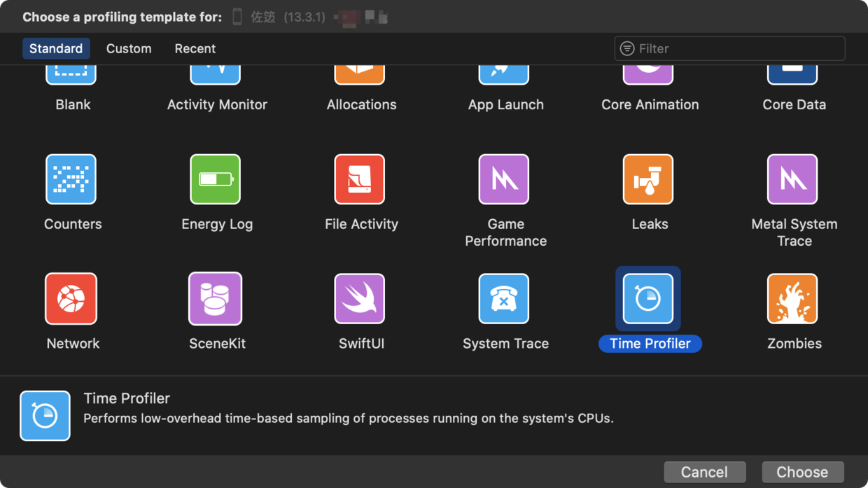The height and width of the screenshot is (488, 868).
Task: Focus the Filter search field
Action: point(729,48)
